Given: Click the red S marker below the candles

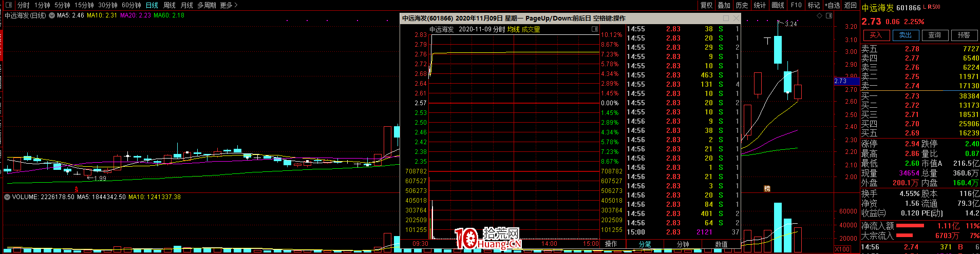Looking at the screenshot, I should pos(77,189).
